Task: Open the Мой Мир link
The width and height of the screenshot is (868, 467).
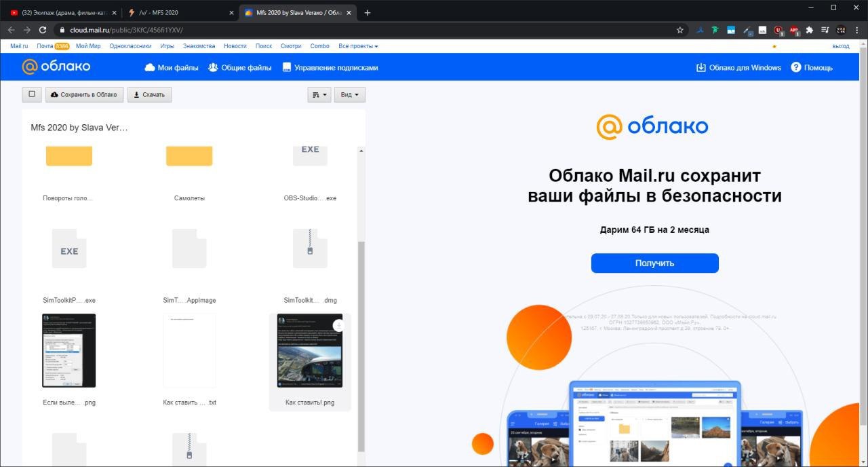Action: coord(88,46)
